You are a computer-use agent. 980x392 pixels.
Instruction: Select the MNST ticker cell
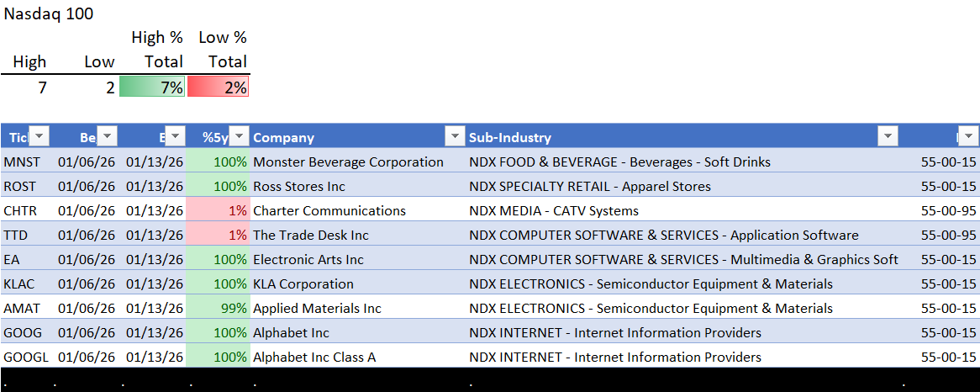pos(21,162)
